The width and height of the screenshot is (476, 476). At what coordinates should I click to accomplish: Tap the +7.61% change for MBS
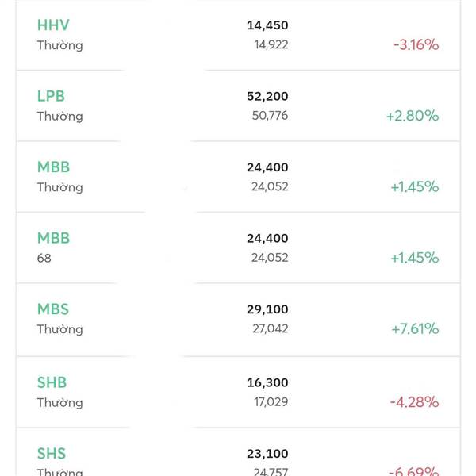point(414,328)
